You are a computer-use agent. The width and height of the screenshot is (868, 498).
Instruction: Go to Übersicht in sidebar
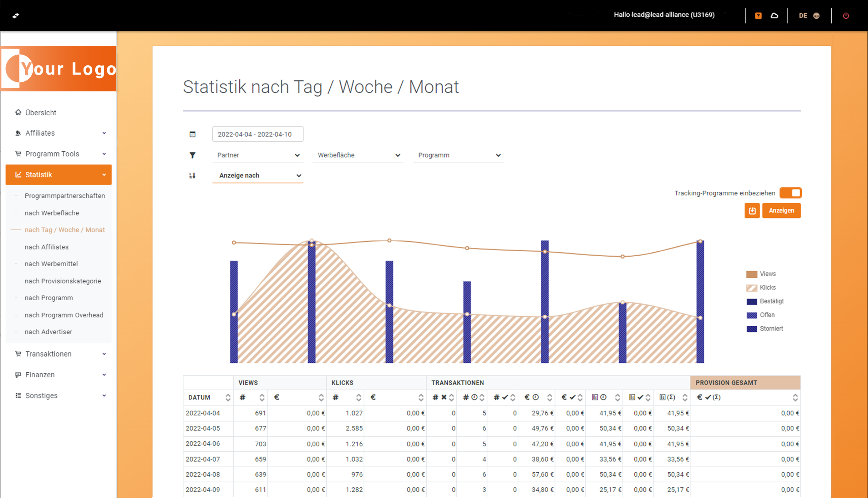coord(41,112)
